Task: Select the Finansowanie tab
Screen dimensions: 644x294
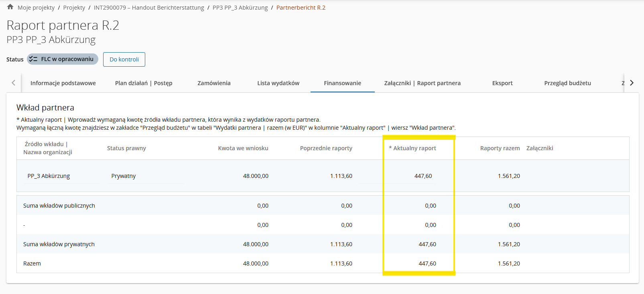Action: coord(342,83)
